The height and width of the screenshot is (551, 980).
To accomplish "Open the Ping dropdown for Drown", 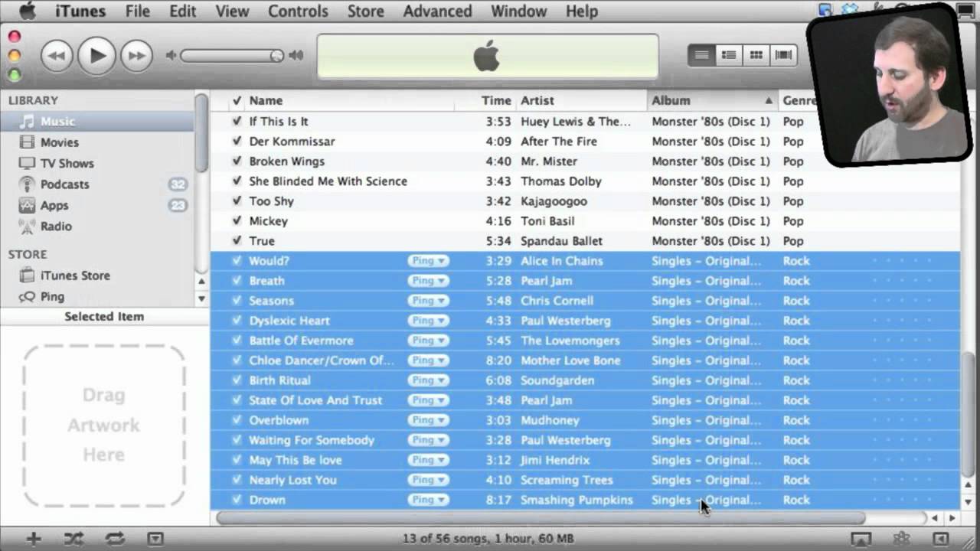I will coord(428,500).
